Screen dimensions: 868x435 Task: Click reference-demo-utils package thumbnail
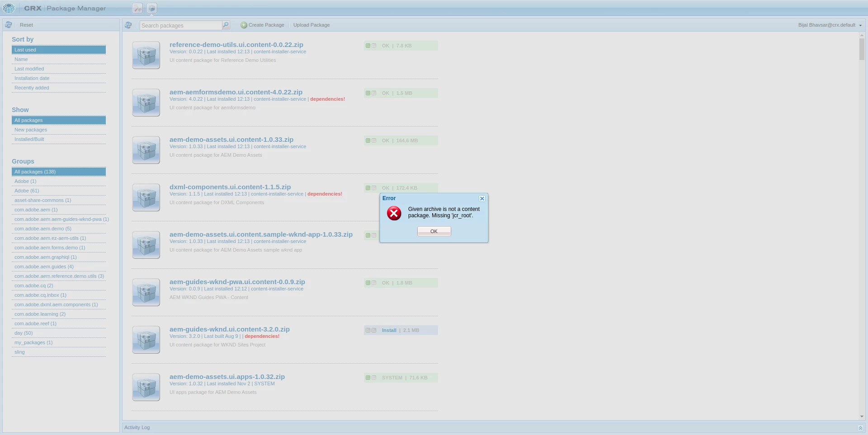coord(146,55)
